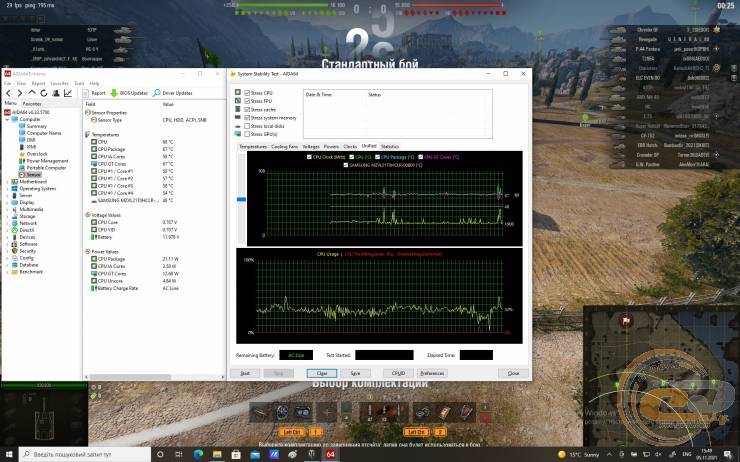740x462 pixels.
Task: Select the third equipment slot with goggles
Action: [302, 412]
